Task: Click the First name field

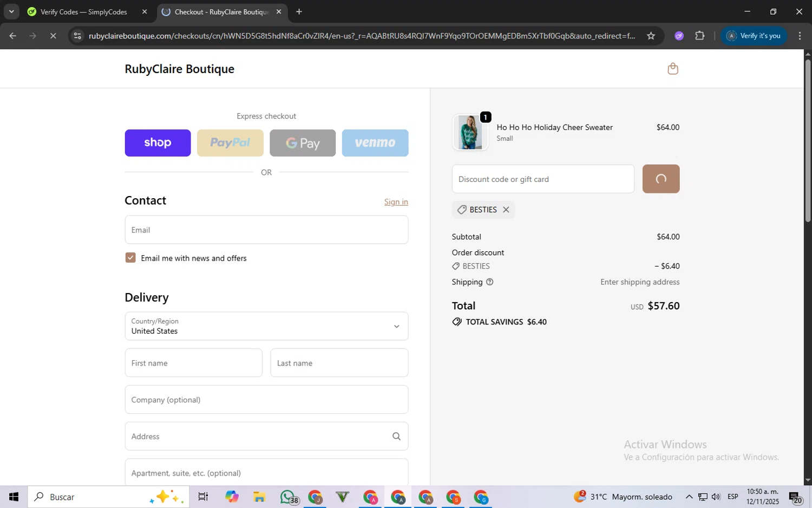Action: coord(193,363)
